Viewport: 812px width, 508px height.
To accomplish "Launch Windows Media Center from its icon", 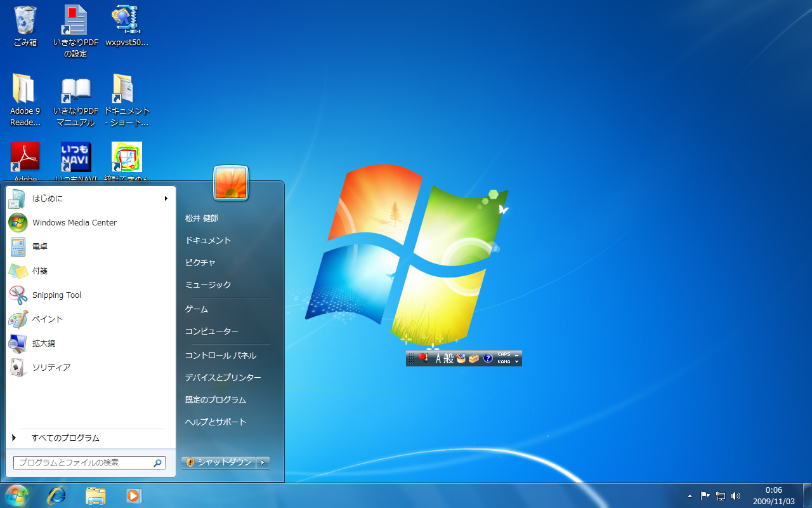I will point(18,223).
